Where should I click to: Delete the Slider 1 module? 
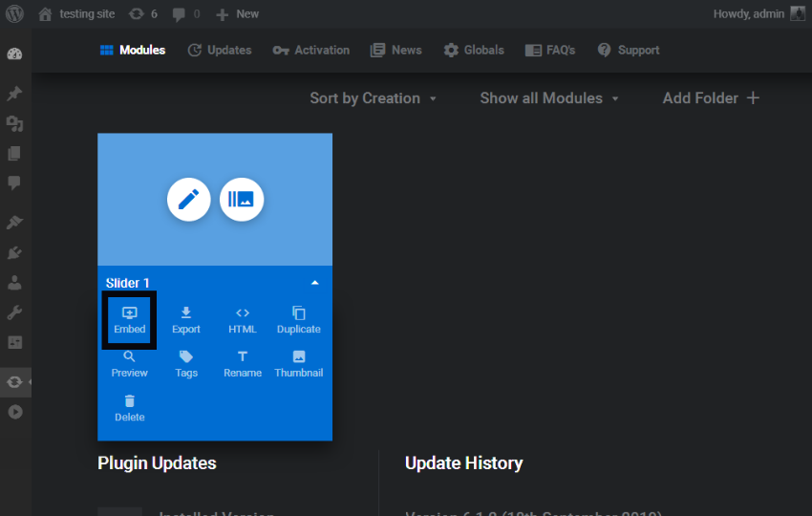130,409
